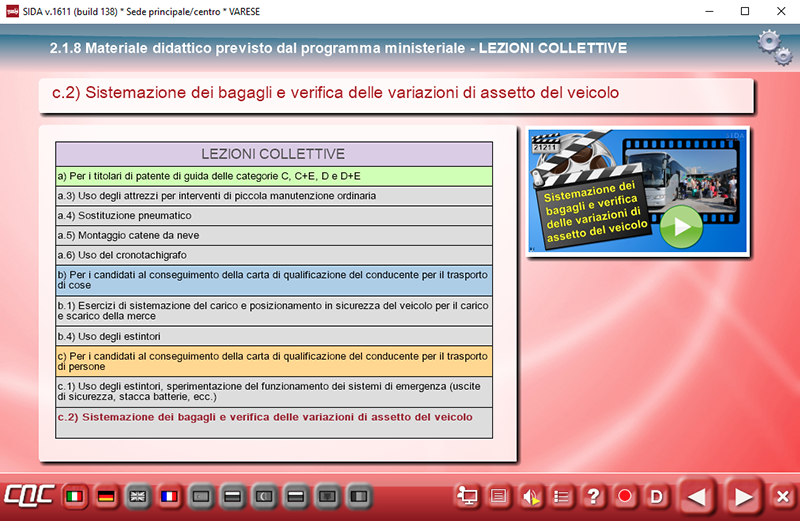Open the bulleted list index icon
Viewport: 800px width, 521px height.
pyautogui.click(x=562, y=495)
